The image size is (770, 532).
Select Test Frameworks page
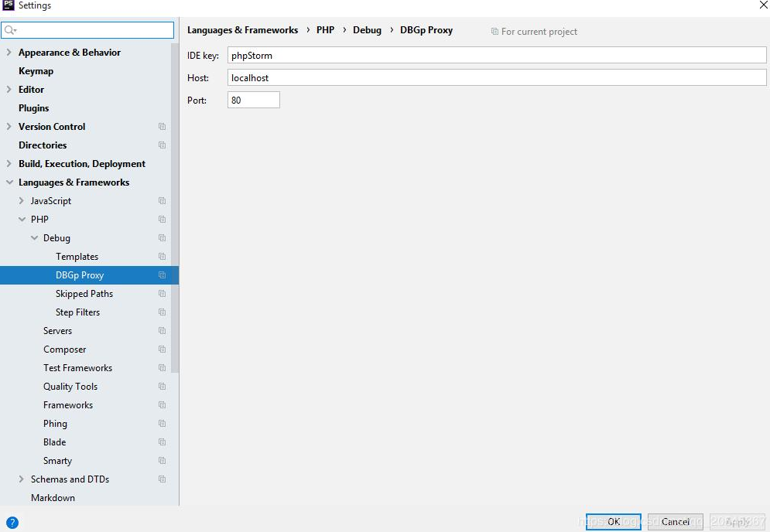point(77,368)
